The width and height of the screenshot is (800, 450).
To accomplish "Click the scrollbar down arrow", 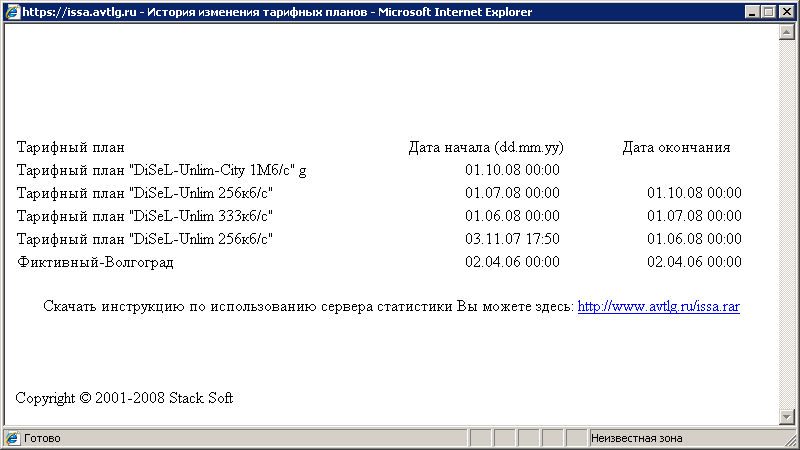I will [x=786, y=417].
